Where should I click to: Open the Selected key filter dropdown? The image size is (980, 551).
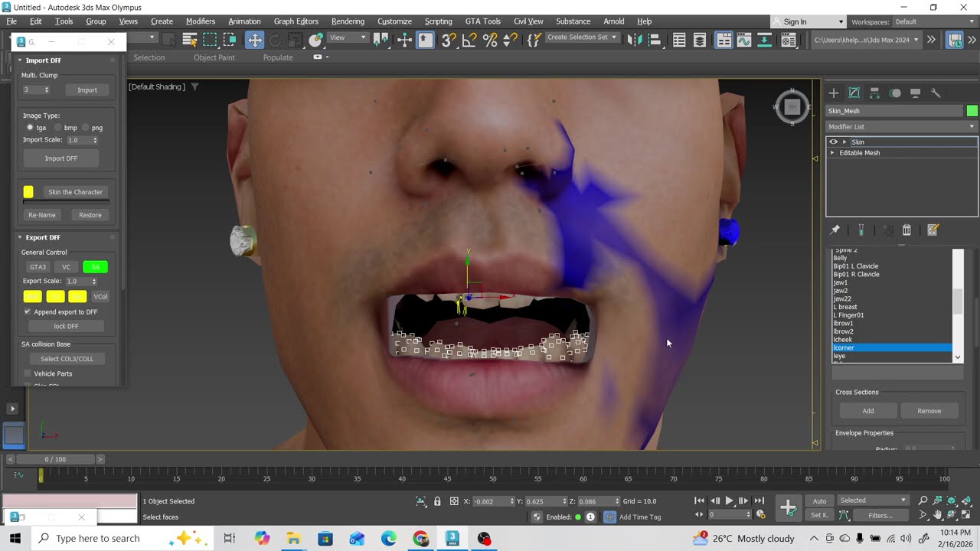click(x=873, y=500)
